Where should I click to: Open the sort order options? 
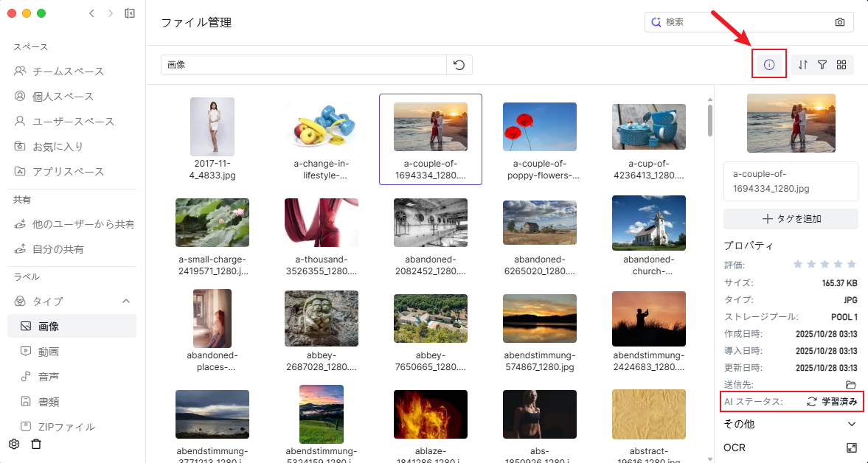click(803, 65)
